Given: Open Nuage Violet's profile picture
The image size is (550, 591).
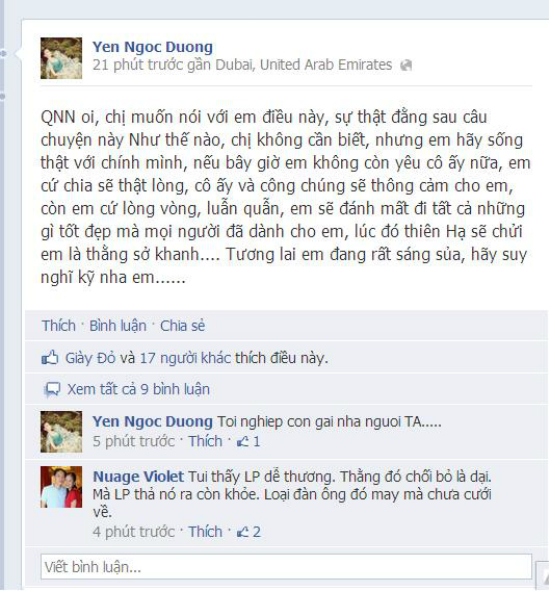Looking at the screenshot, I should coord(61,487).
